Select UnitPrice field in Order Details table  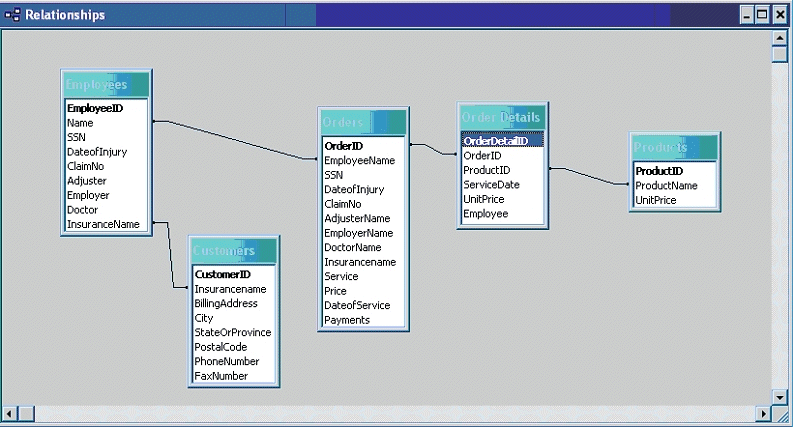point(503,199)
